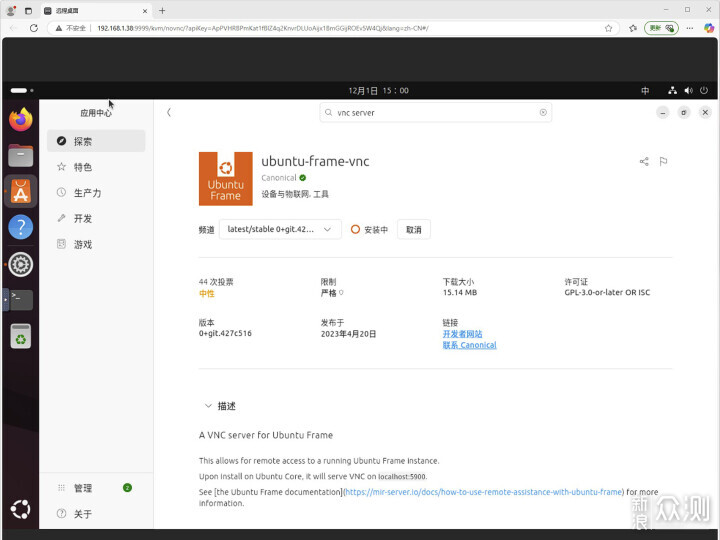Screen dimensions: 720x540
Task: Select the 远程桌面 browser tab
Action: coord(96,11)
